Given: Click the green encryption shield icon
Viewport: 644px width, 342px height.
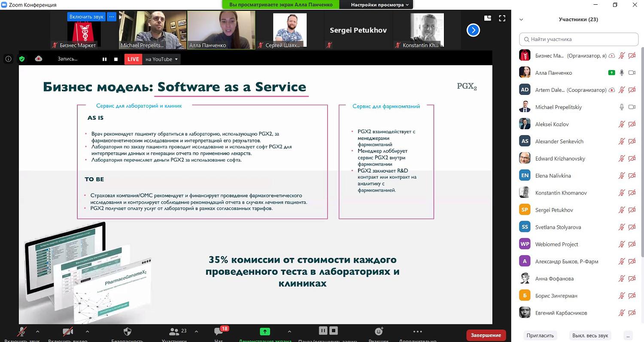Looking at the screenshot, I should coord(22,59).
